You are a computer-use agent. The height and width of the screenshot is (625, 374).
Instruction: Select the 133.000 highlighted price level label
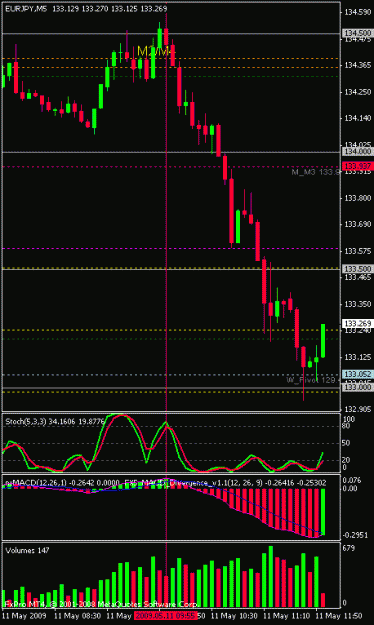coord(358,387)
